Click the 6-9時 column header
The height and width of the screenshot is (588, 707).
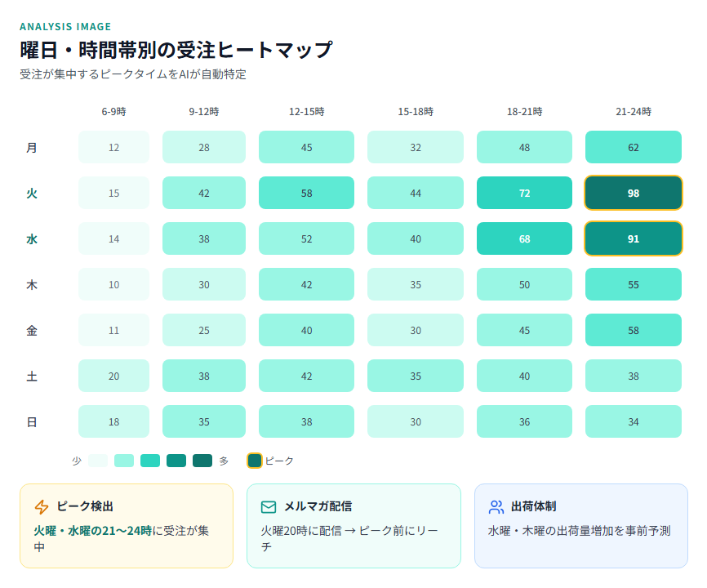click(x=113, y=111)
